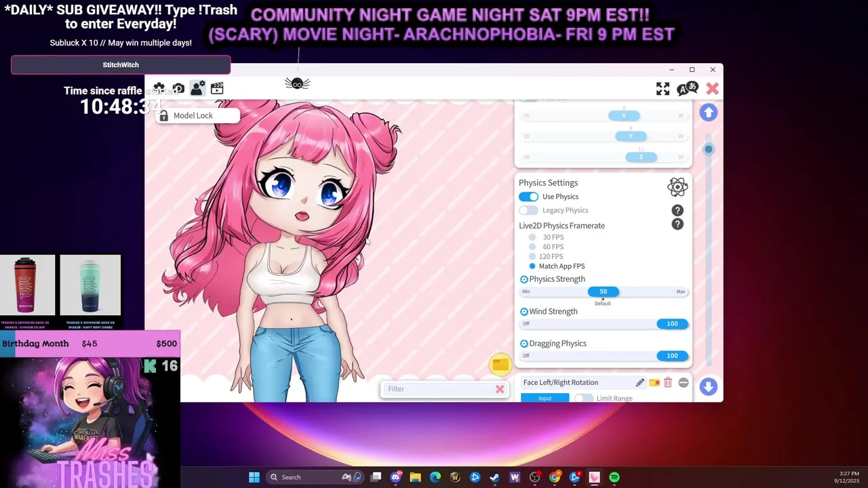This screenshot has width=868, height=488.
Task: Toggle the Limit Range switch
Action: point(583,399)
